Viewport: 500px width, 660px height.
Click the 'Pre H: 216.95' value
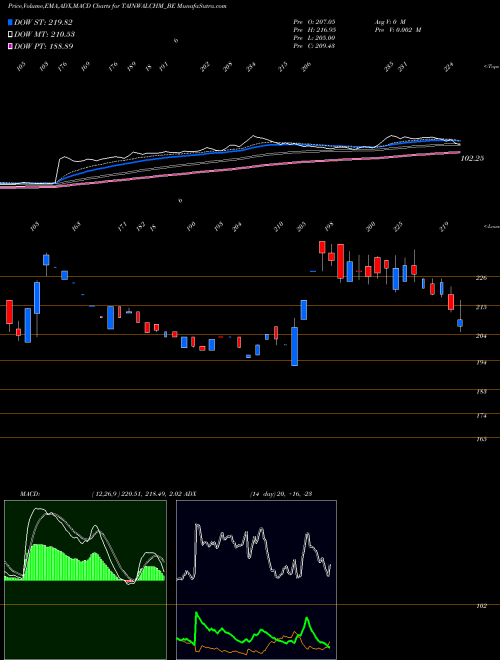click(314, 30)
